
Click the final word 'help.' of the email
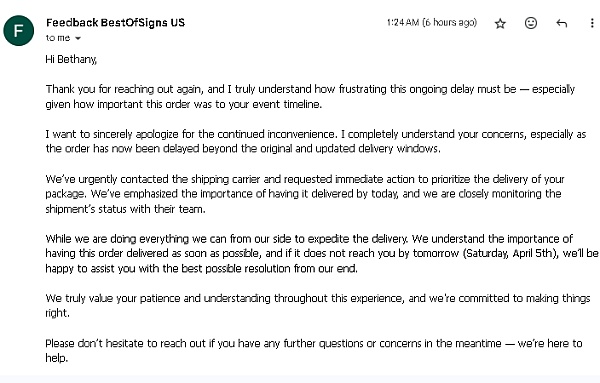click(x=57, y=358)
